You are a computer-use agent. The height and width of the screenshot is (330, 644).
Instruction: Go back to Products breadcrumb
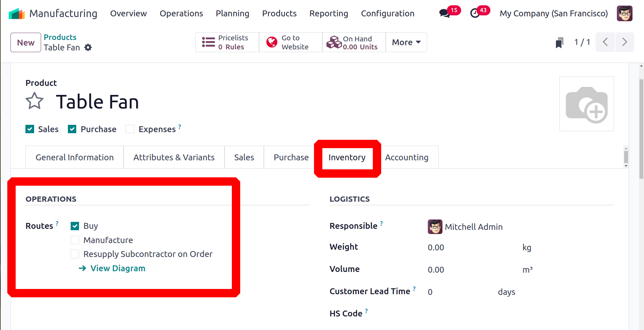60,37
